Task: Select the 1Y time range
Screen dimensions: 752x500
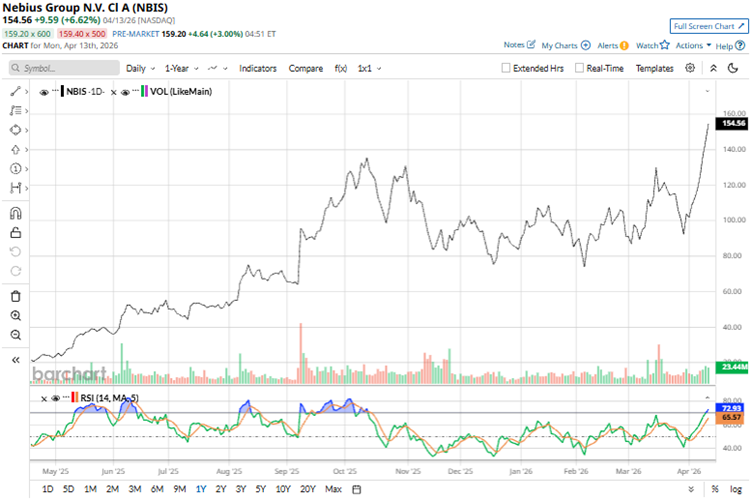Action: point(201,489)
